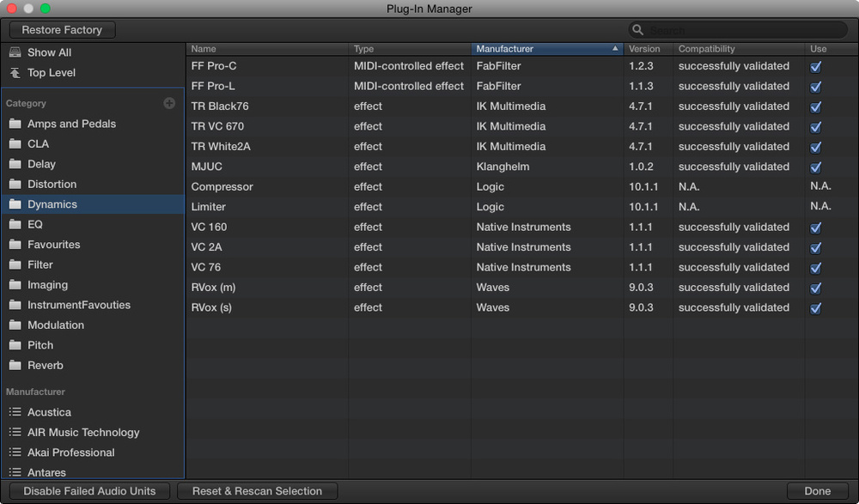This screenshot has width=859, height=504.
Task: Click the Imaging folder icon
Action: [15, 285]
